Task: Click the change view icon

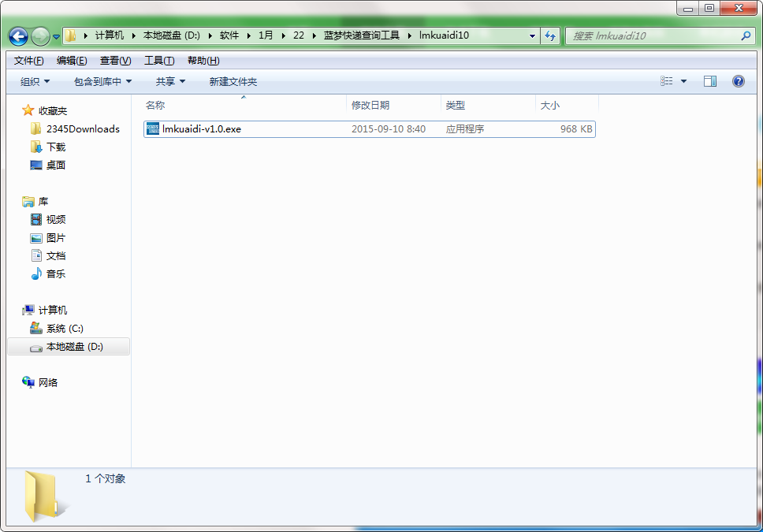Action: (667, 81)
